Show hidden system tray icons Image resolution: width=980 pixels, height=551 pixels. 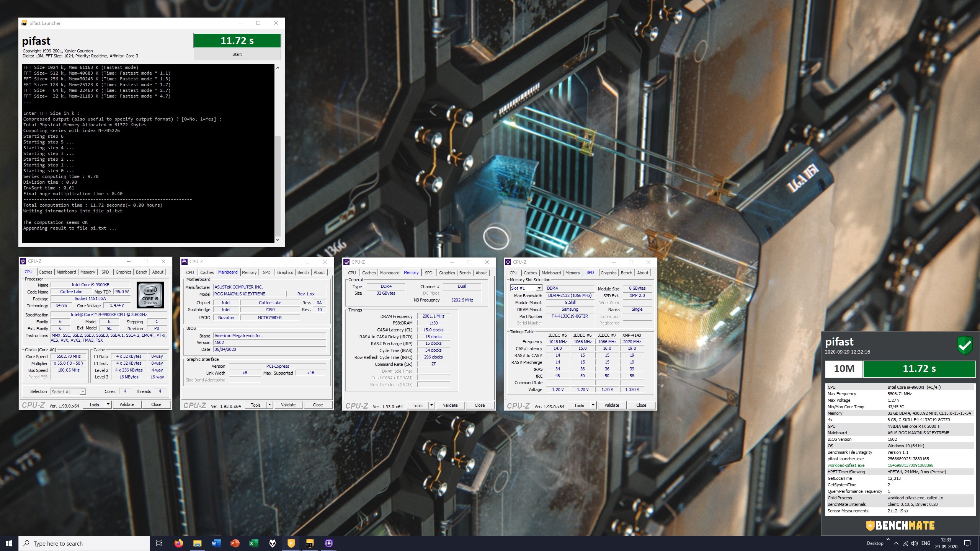click(896, 543)
